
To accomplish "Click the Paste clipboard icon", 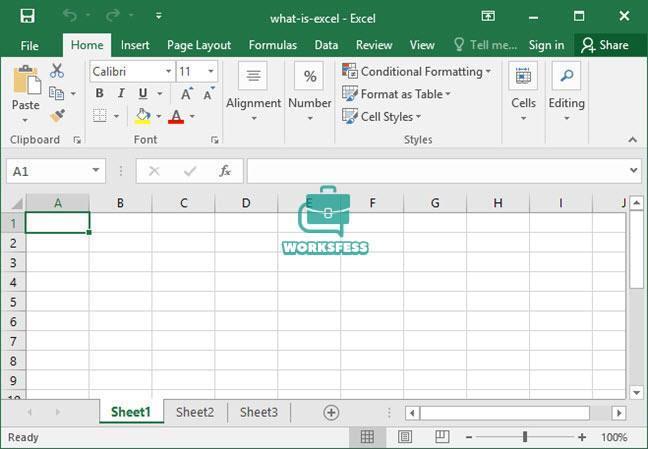I will [x=26, y=79].
